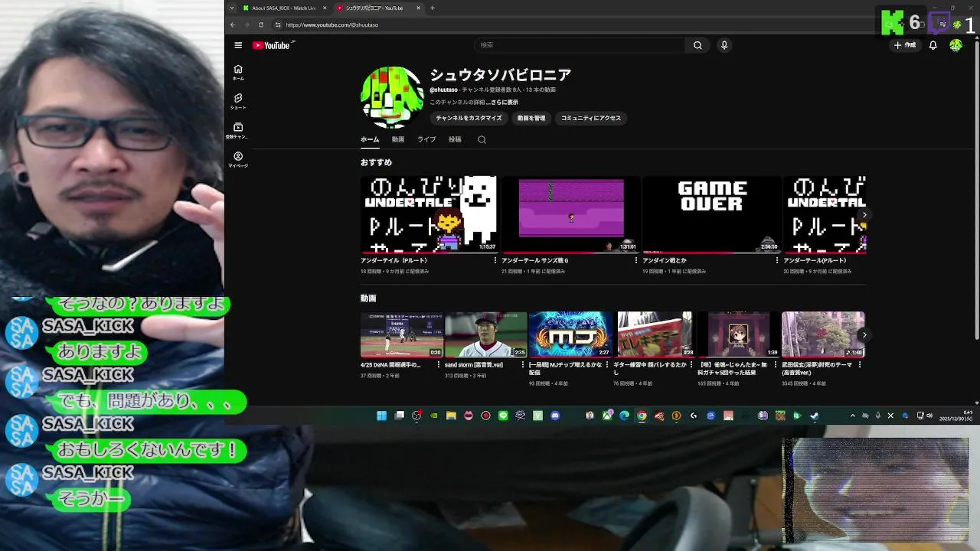Open File Explorer from the taskbar
The width and height of the screenshot is (980, 551).
click(x=451, y=416)
